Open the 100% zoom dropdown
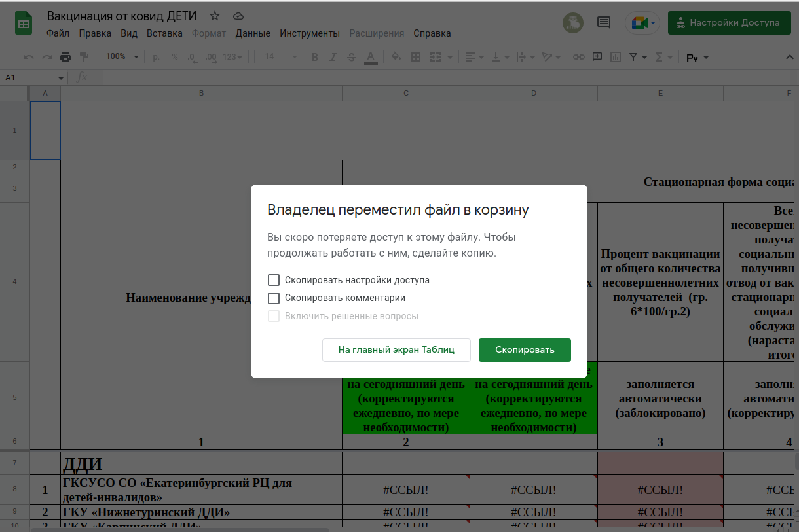Image resolution: width=799 pixels, height=532 pixels. (x=122, y=57)
